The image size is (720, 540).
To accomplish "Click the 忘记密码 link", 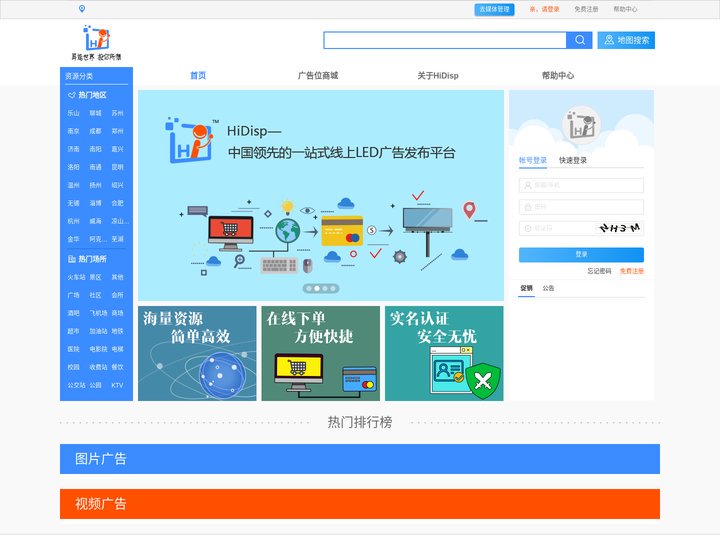I will pyautogui.click(x=599, y=271).
